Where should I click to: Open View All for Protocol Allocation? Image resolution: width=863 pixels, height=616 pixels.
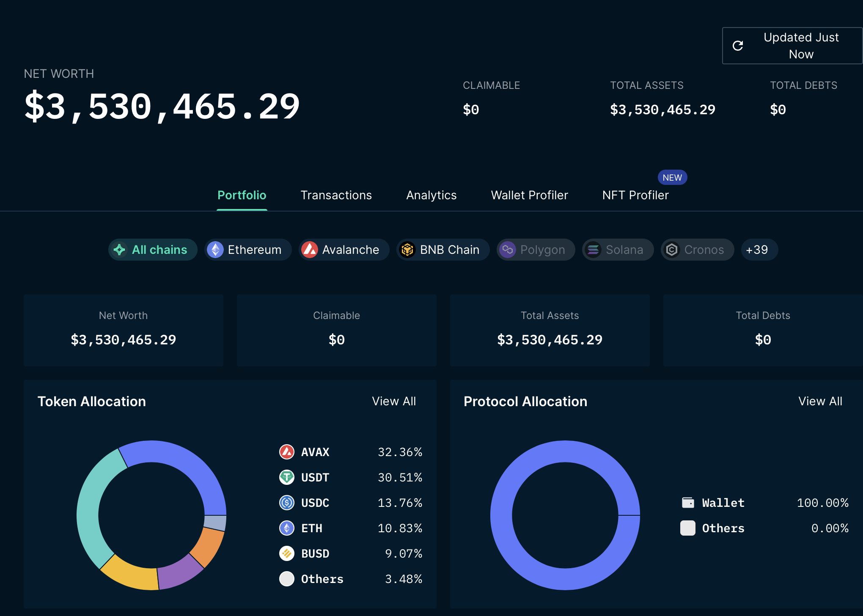pyautogui.click(x=820, y=401)
